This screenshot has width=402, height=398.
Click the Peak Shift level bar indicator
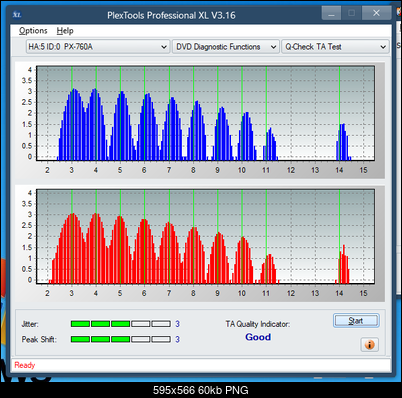(x=121, y=339)
